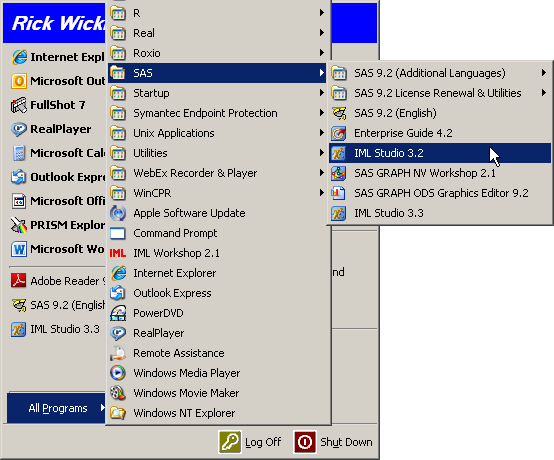Select the SAS program folder
554x460 pixels.
click(x=217, y=73)
